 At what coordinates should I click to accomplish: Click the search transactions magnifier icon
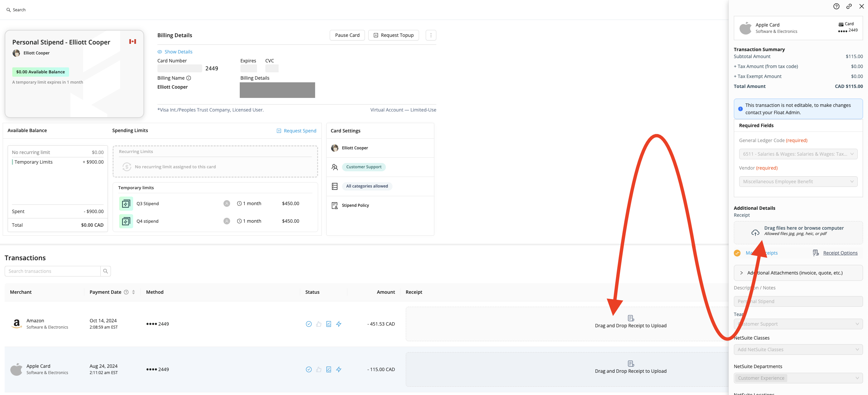[106, 271]
